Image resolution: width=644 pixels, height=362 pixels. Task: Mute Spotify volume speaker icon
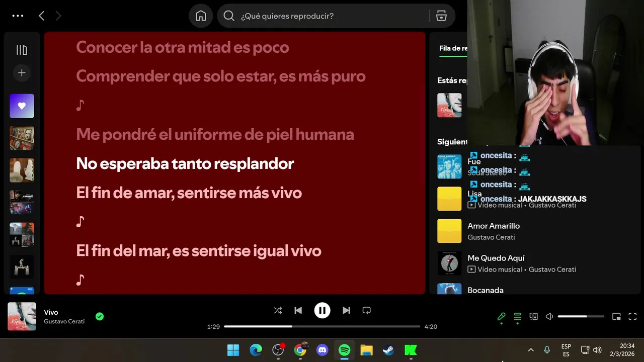(549, 316)
